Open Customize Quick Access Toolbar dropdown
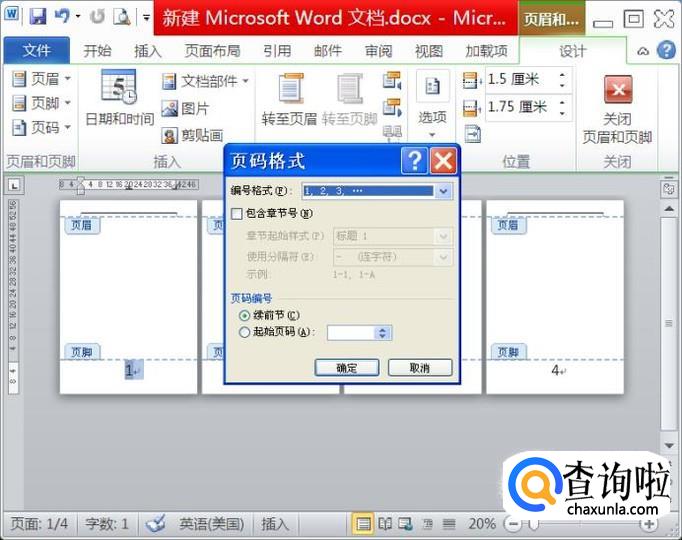Image resolution: width=682 pixels, height=540 pixels. click(147, 18)
